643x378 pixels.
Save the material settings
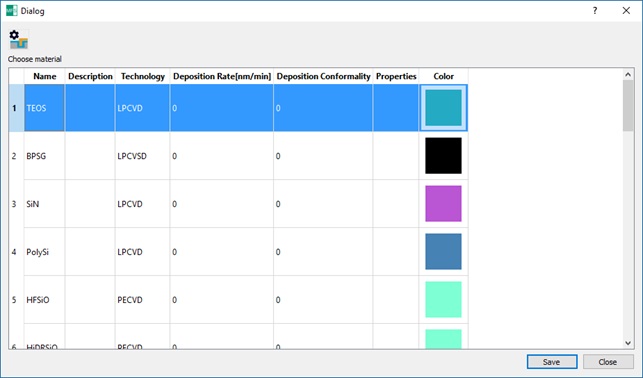point(552,362)
